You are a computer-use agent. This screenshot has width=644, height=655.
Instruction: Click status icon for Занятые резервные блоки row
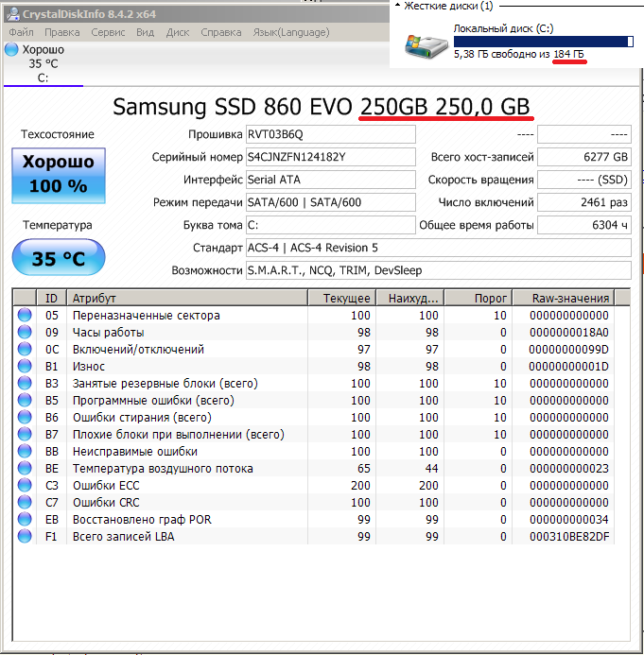click(25, 383)
